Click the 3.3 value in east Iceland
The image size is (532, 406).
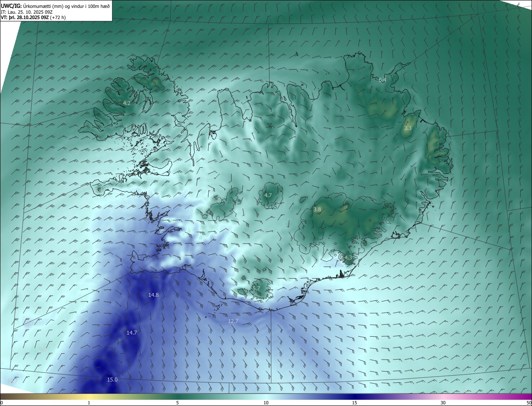point(408,128)
